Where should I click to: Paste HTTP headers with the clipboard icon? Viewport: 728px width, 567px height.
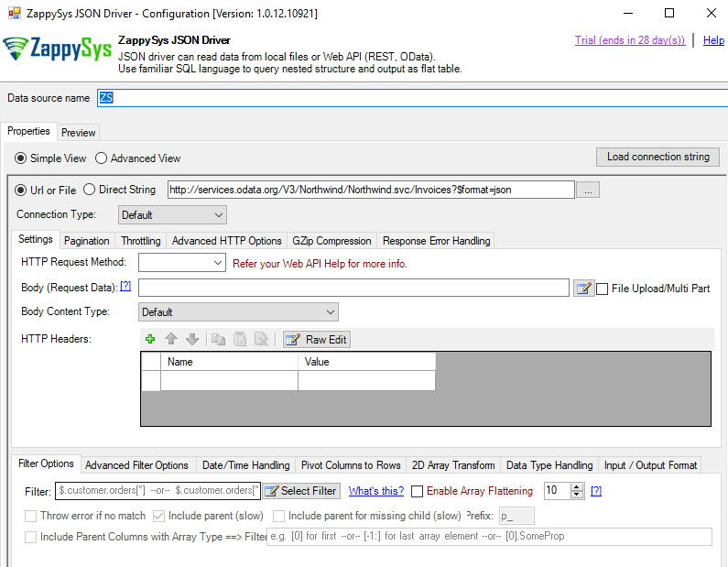tap(240, 339)
